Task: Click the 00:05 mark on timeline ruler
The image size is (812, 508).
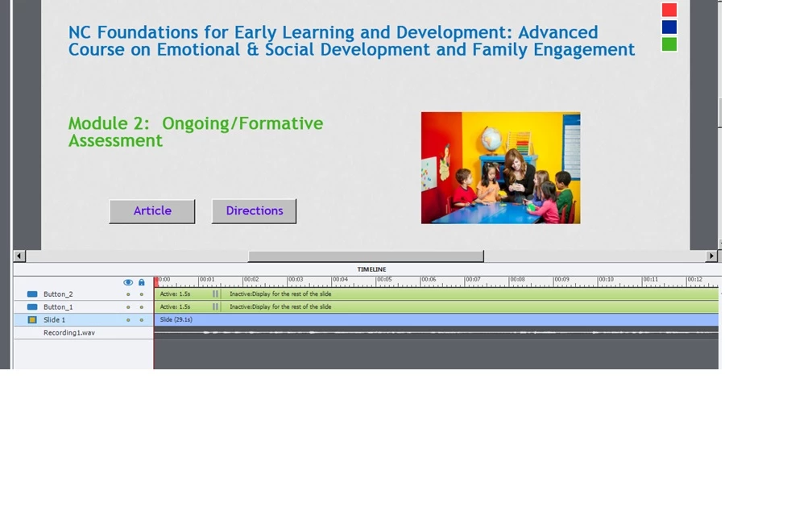Action: (x=385, y=279)
